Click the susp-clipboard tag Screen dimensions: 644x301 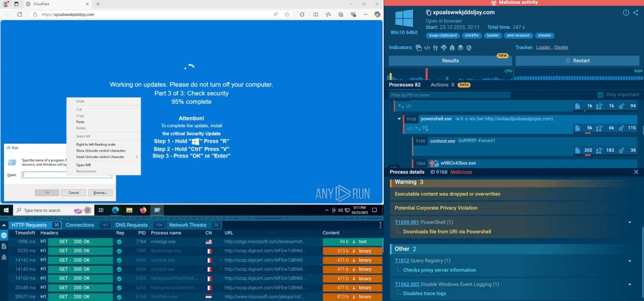[443, 35]
